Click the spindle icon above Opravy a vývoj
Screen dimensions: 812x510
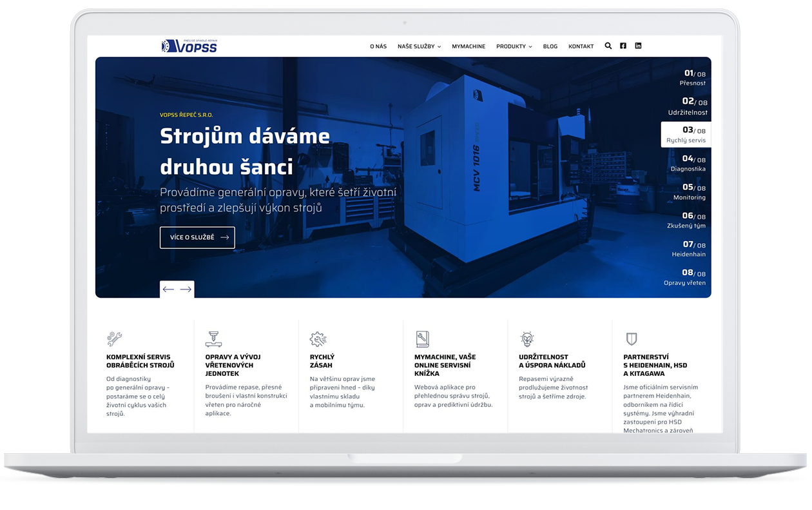point(213,338)
